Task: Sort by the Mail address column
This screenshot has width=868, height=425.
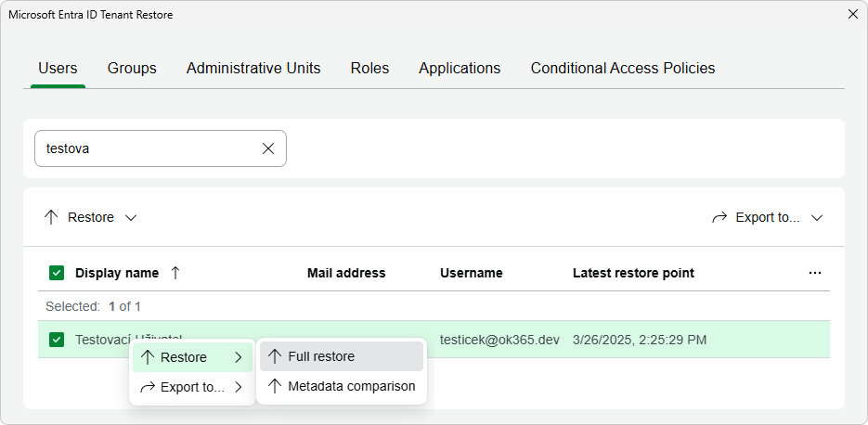Action: click(346, 273)
